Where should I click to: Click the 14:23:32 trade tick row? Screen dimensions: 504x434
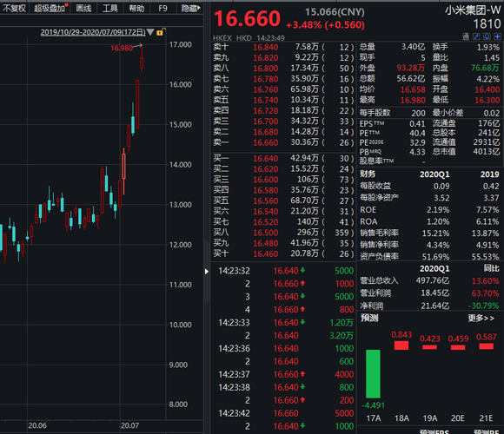tap(283, 271)
